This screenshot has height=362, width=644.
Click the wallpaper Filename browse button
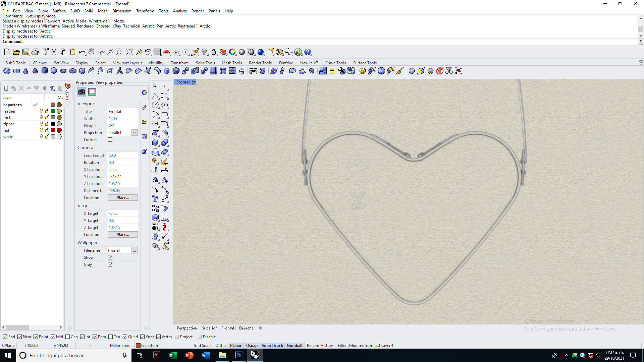pos(135,250)
